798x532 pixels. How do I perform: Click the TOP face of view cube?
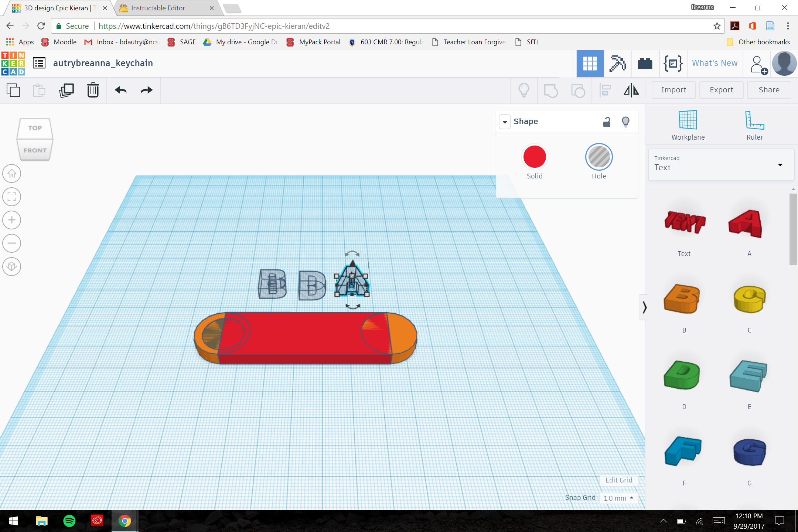35,128
